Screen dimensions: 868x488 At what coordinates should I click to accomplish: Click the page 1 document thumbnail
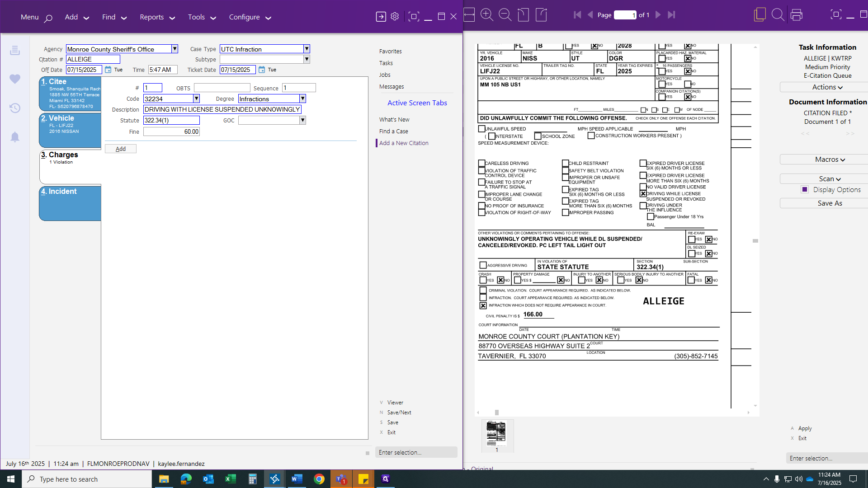pyautogui.click(x=496, y=434)
